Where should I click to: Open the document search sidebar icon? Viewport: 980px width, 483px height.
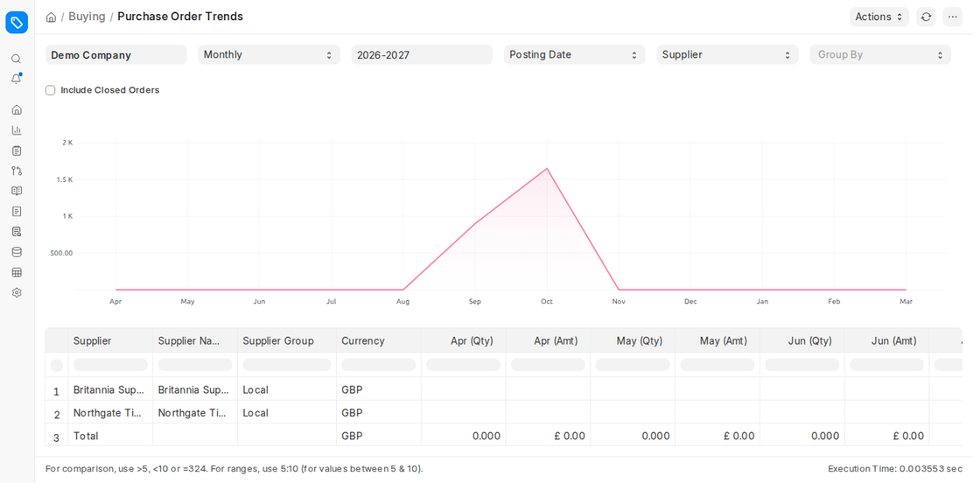point(17,231)
